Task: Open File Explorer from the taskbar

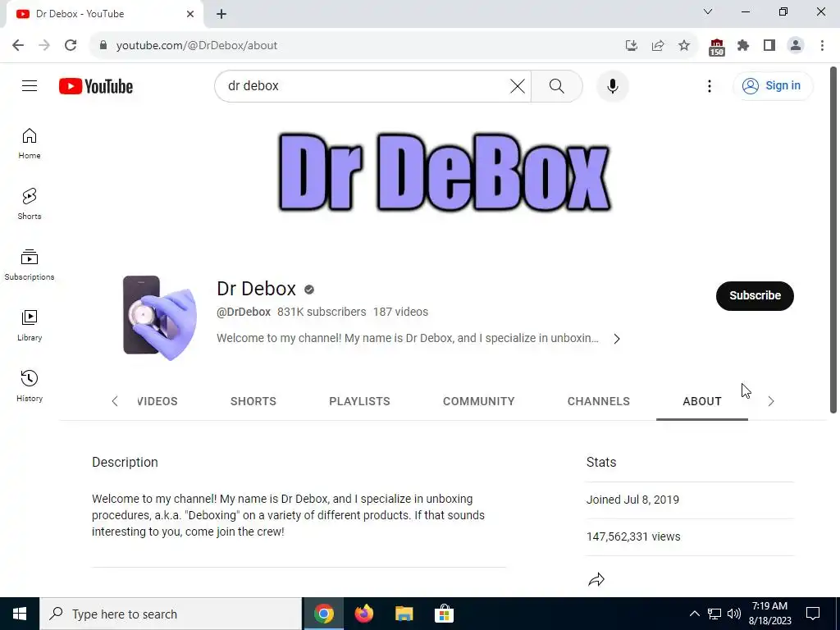Action: (x=404, y=614)
